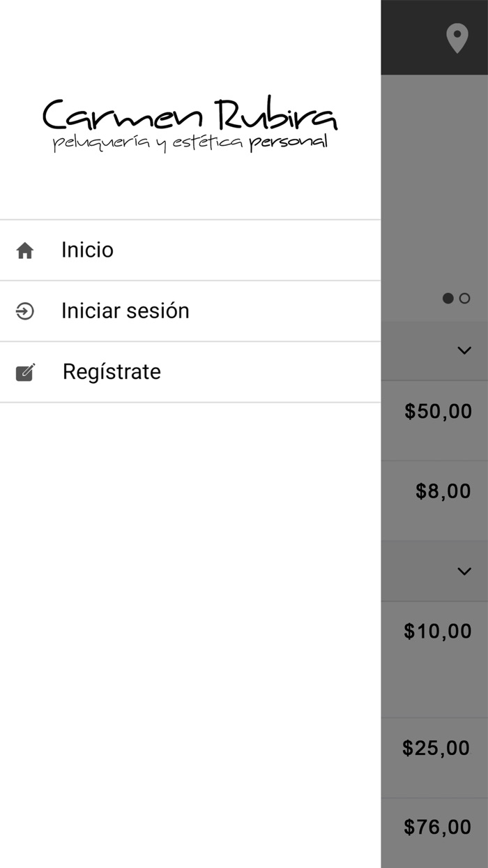
Task: Click the dimmed banner area to close drawer
Action: [x=434, y=181]
